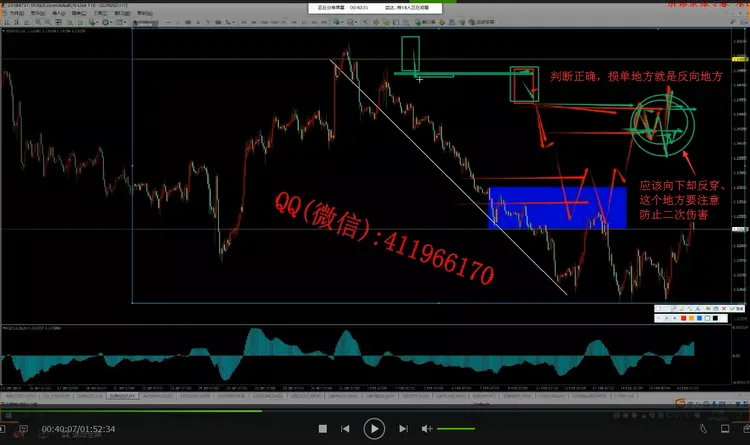
Task: Tile chart windows icon
Action: pyautogui.click(x=59, y=22)
